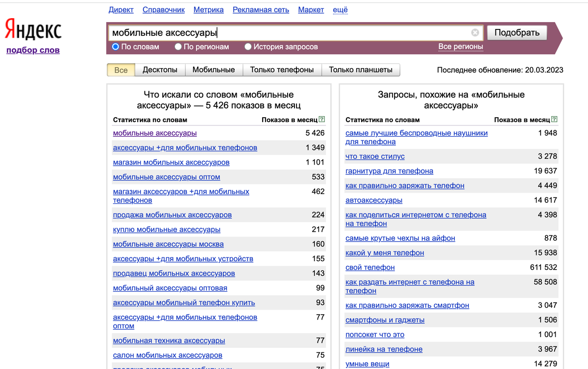Open similar query 'линейка на телефоне'

pos(384,349)
